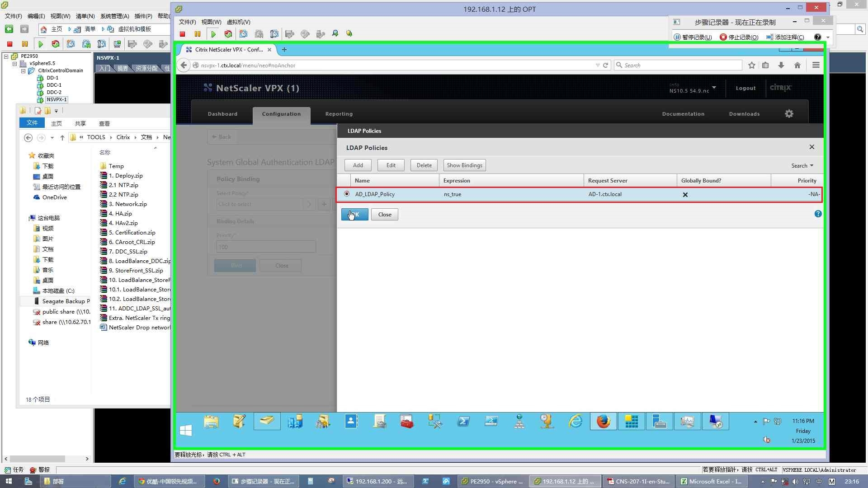Click the Close button beside OK
Screen dimensions: 868x488
tap(385, 215)
